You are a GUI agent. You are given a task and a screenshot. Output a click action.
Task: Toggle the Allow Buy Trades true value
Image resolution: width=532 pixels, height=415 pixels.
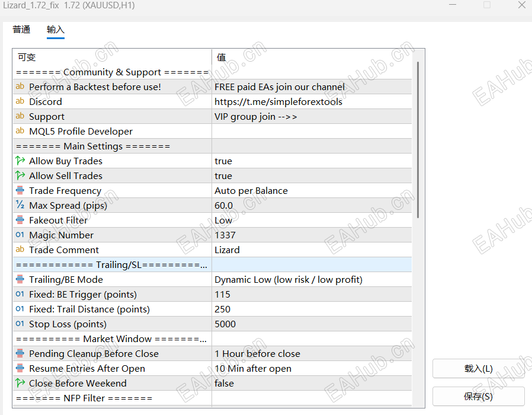coord(312,161)
